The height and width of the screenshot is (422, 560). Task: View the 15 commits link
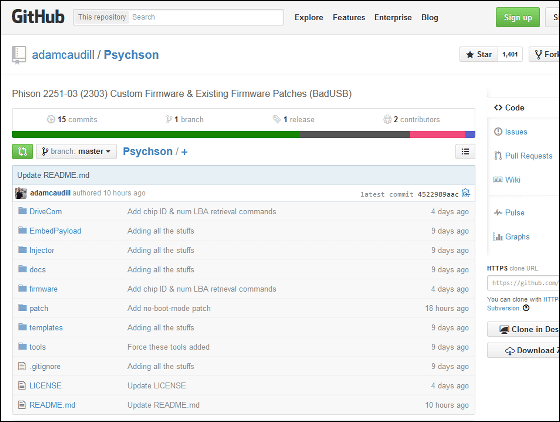click(72, 119)
